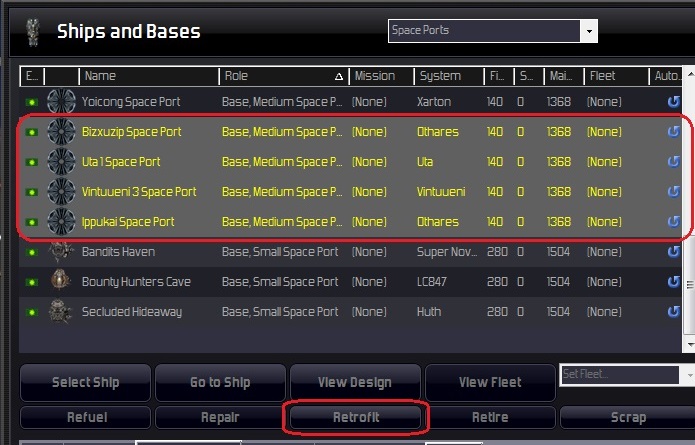Select the Secluded Hideaway name
This screenshot has height=445, width=695.
tap(132, 312)
